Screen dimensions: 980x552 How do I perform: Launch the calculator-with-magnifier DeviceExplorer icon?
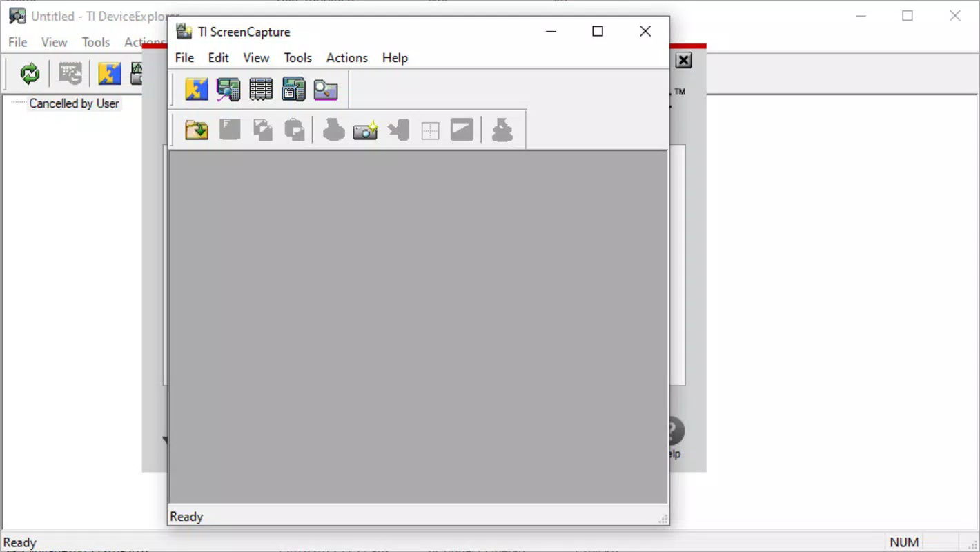click(228, 90)
